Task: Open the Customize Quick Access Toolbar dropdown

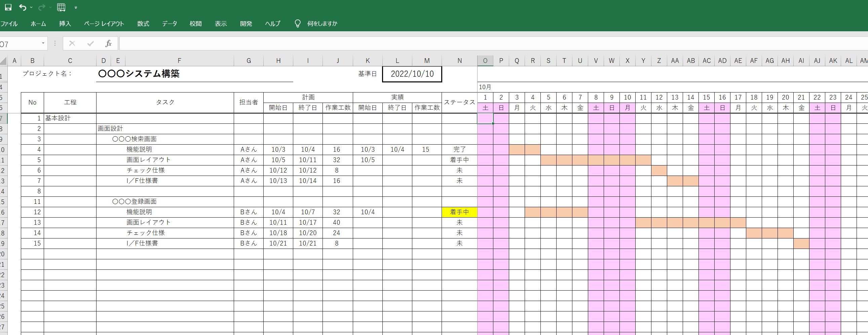Action: tap(76, 7)
